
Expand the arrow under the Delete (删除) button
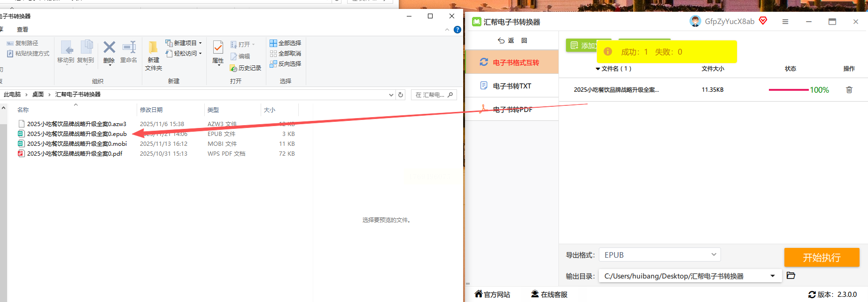109,65
